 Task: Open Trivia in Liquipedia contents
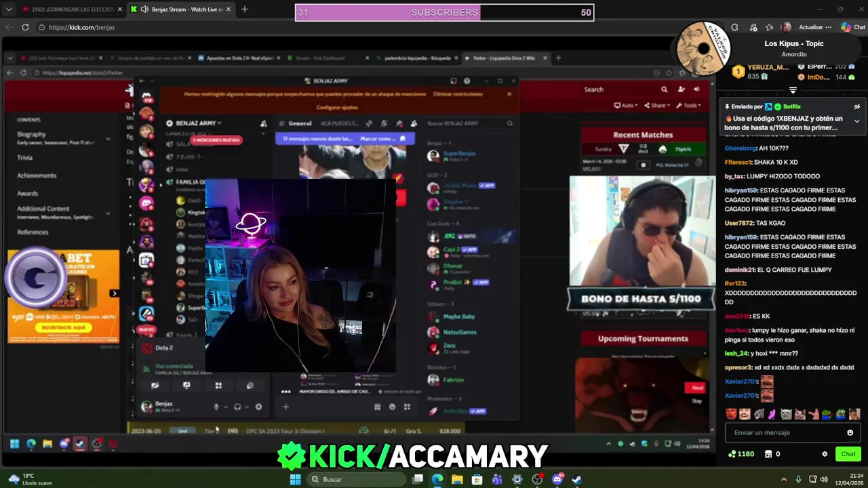tap(24, 157)
